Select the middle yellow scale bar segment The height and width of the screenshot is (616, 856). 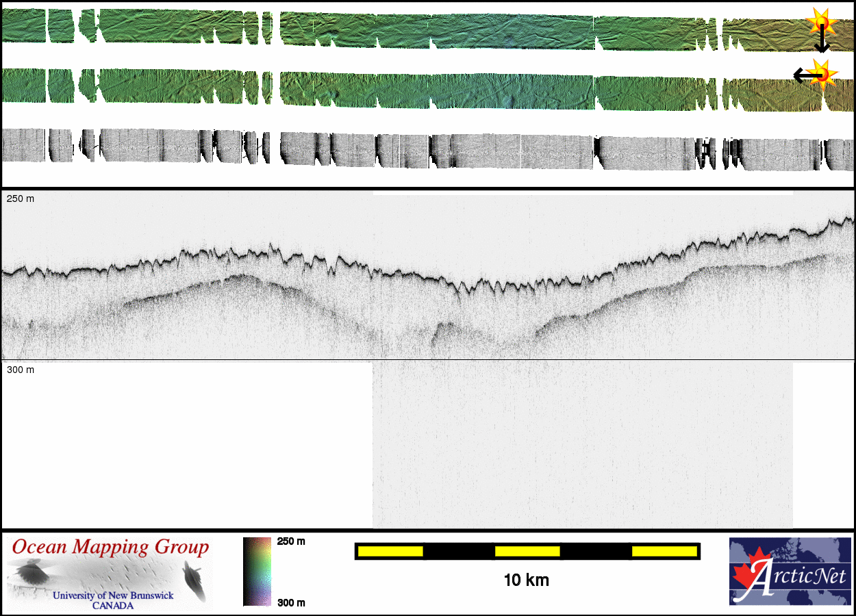coord(527,551)
